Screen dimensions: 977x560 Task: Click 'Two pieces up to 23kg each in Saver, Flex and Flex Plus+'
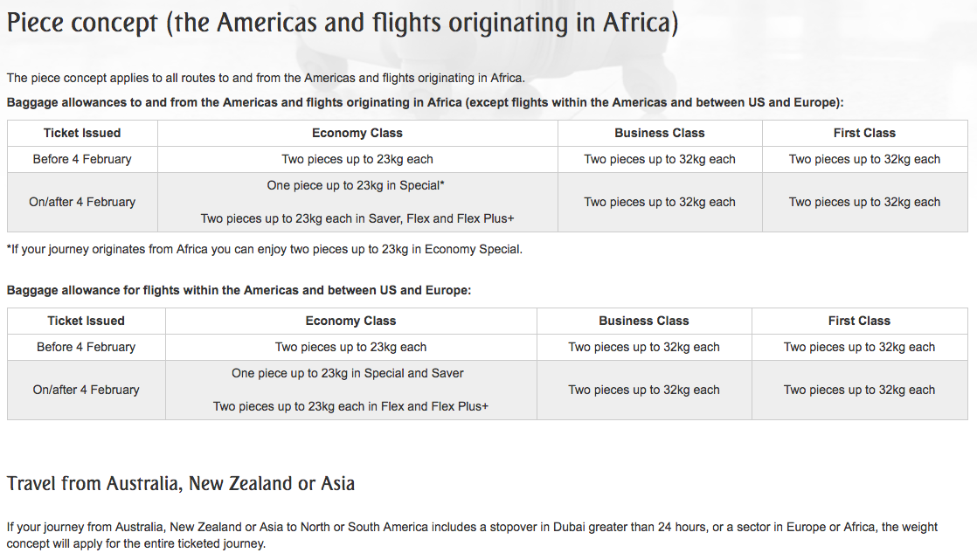click(357, 218)
